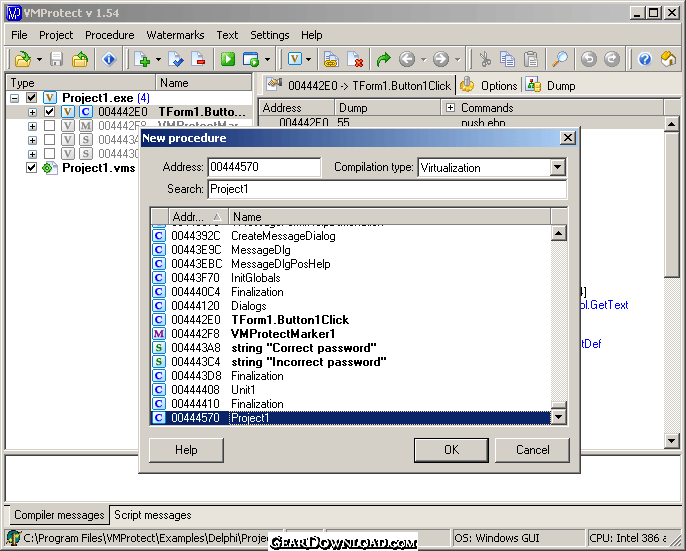Screen dimensions: 686x551
Task: Collapse the Project1.exe tree node
Action: click(14, 98)
